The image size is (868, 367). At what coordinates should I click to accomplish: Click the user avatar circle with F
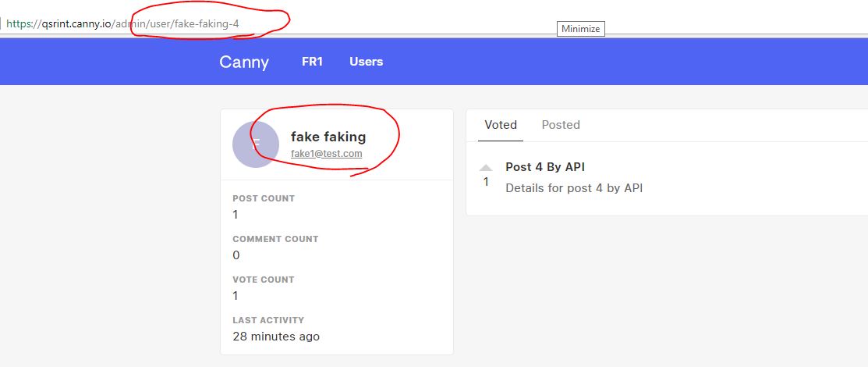(x=256, y=144)
